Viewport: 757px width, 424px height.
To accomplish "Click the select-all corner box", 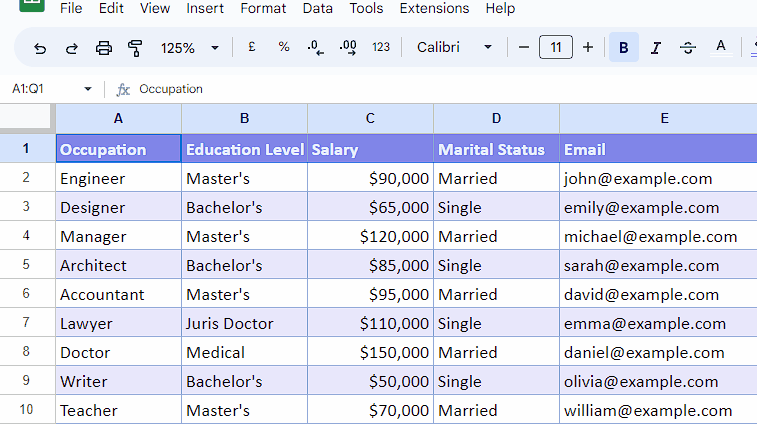I will (x=26, y=116).
